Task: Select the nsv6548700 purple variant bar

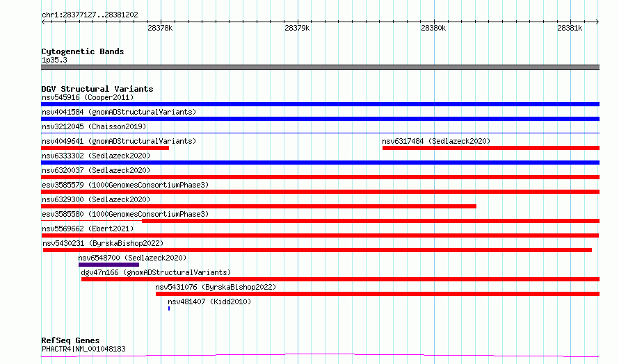Action: (108, 265)
